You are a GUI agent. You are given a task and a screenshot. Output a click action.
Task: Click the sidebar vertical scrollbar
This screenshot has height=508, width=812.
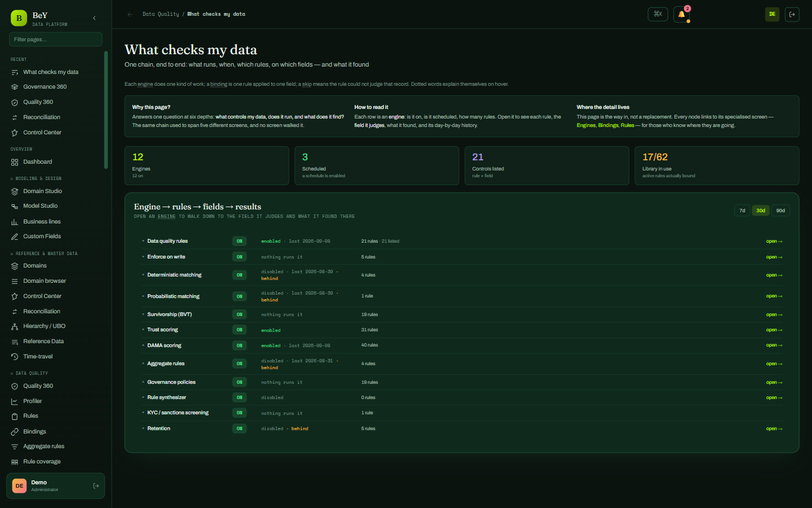click(x=105, y=110)
